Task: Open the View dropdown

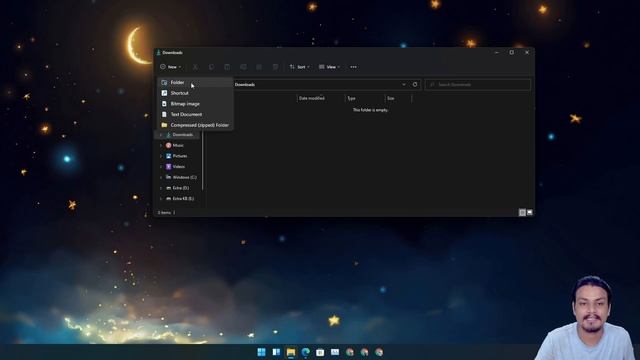Action: 329,67
